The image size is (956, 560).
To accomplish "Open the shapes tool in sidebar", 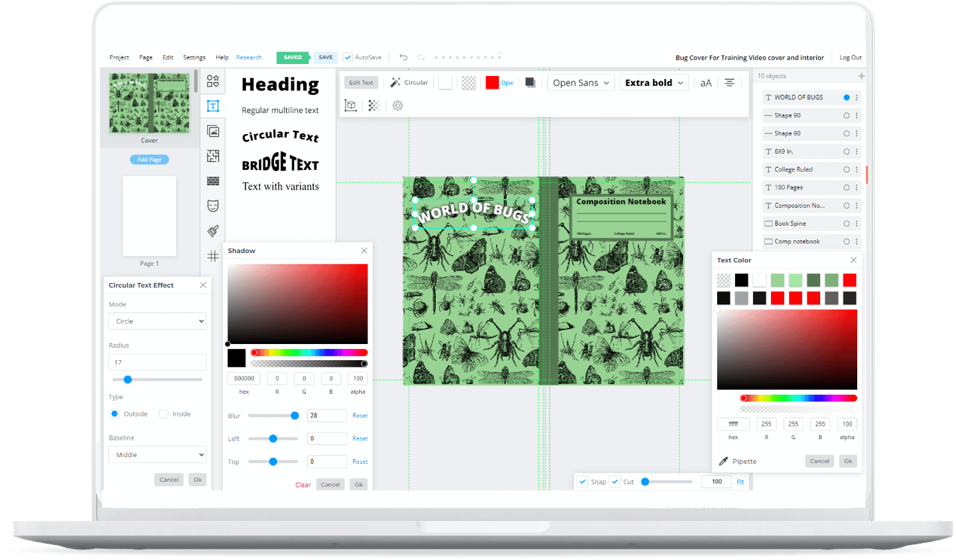I will coord(213,81).
